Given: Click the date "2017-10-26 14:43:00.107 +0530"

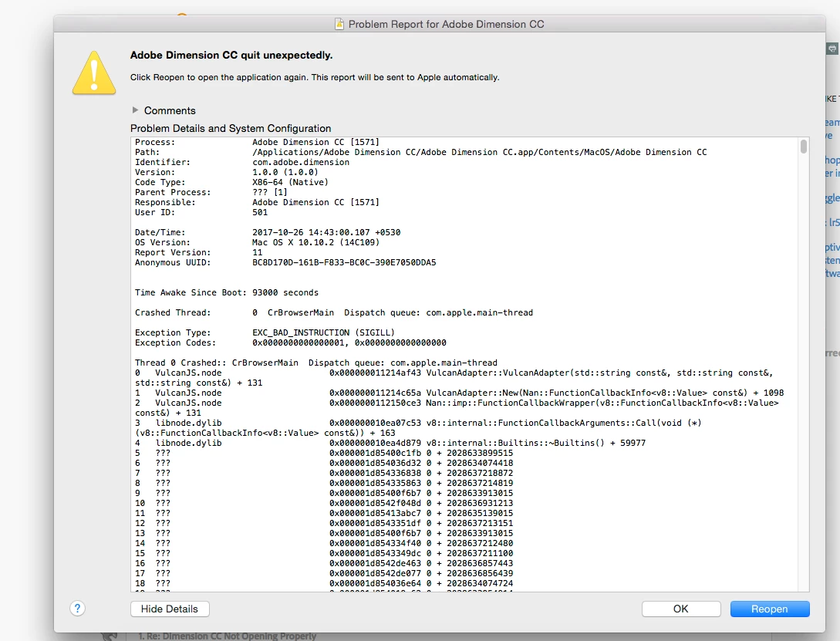Looking at the screenshot, I should 326,232.
